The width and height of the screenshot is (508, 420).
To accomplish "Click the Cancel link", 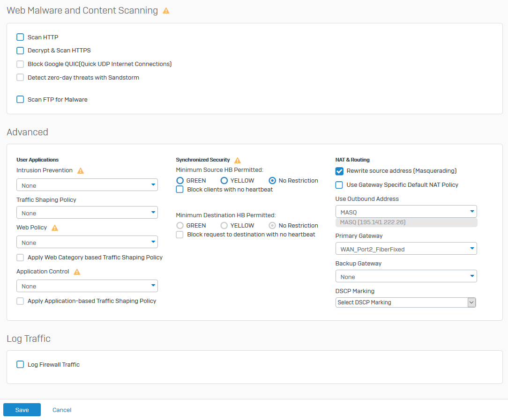I will click(x=62, y=410).
